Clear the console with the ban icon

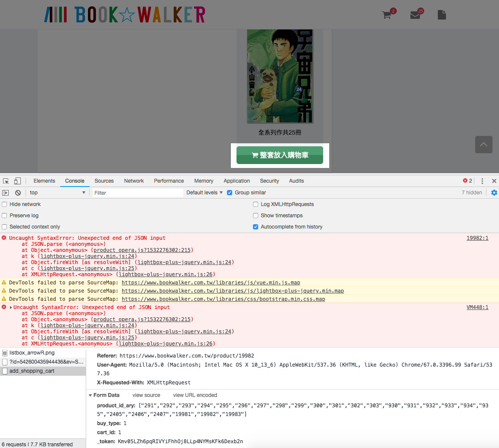pos(18,193)
